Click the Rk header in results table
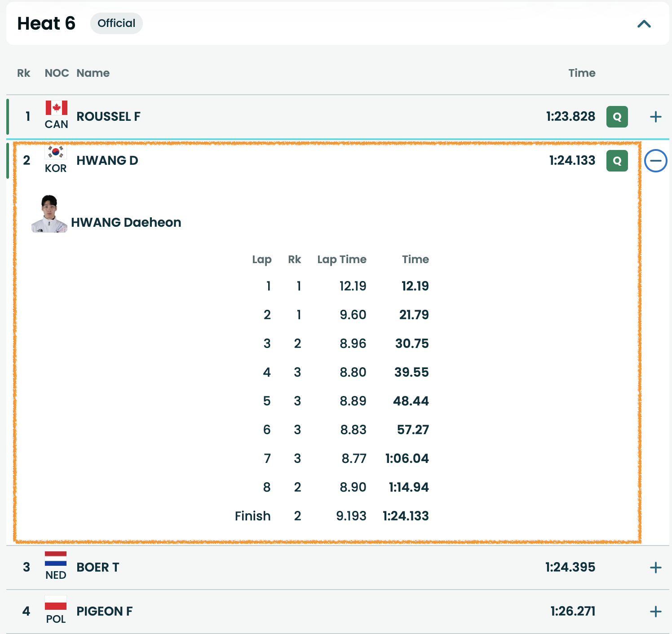The height and width of the screenshot is (634, 672). click(x=23, y=73)
